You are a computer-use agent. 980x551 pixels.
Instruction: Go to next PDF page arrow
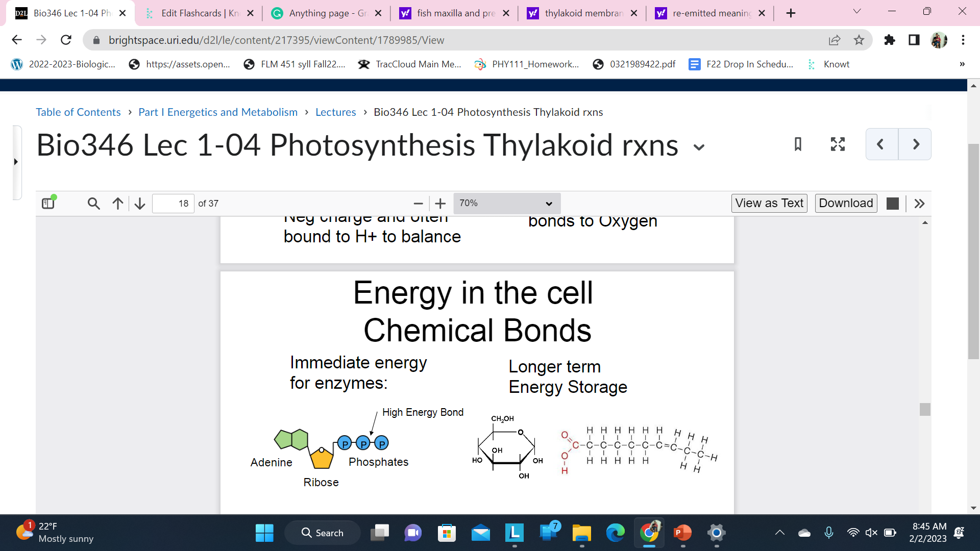[140, 204]
